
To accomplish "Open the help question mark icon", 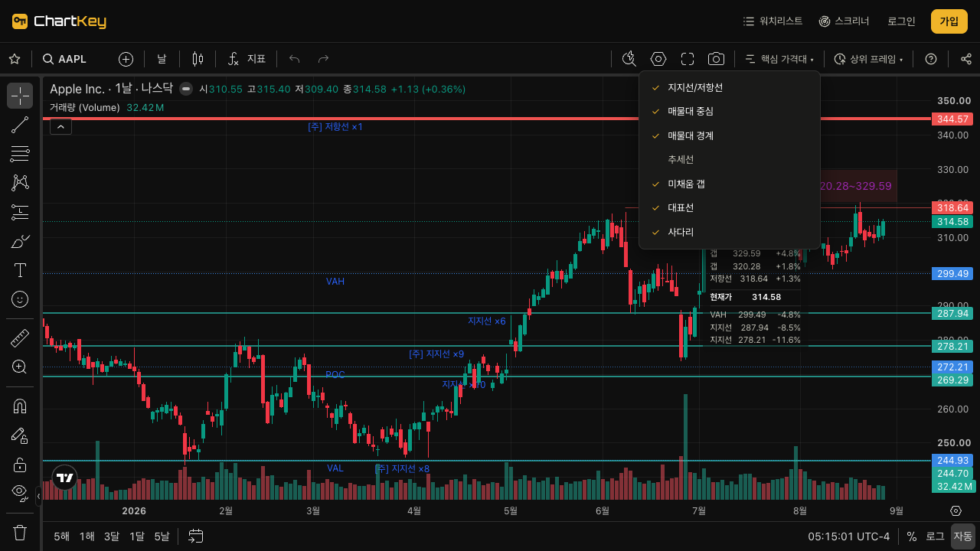I will coord(931,59).
